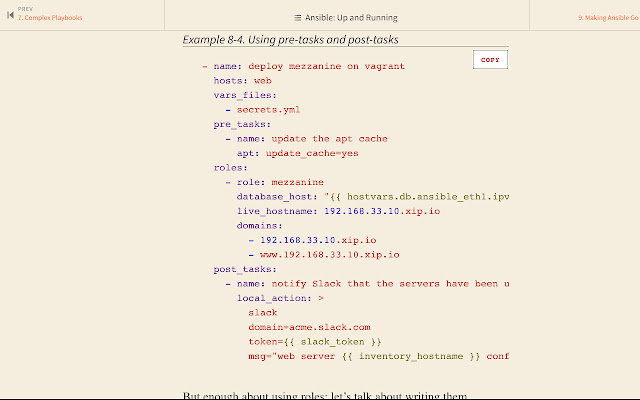
Task: Click the "pre_tasks:" key
Action: [x=242, y=124]
